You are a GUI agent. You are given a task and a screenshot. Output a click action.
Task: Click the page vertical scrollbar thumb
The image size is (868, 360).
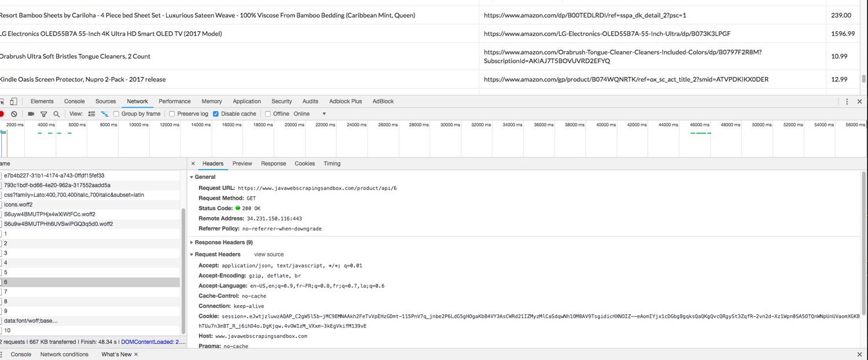[864, 79]
